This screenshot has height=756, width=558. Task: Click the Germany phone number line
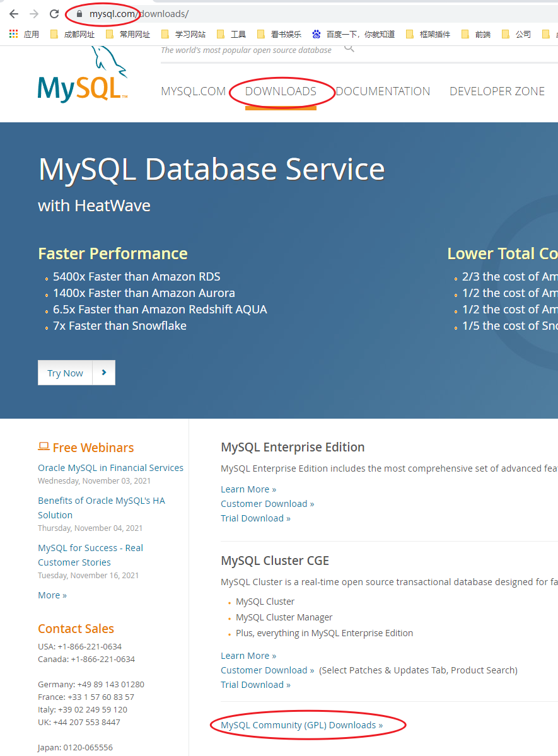(91, 684)
